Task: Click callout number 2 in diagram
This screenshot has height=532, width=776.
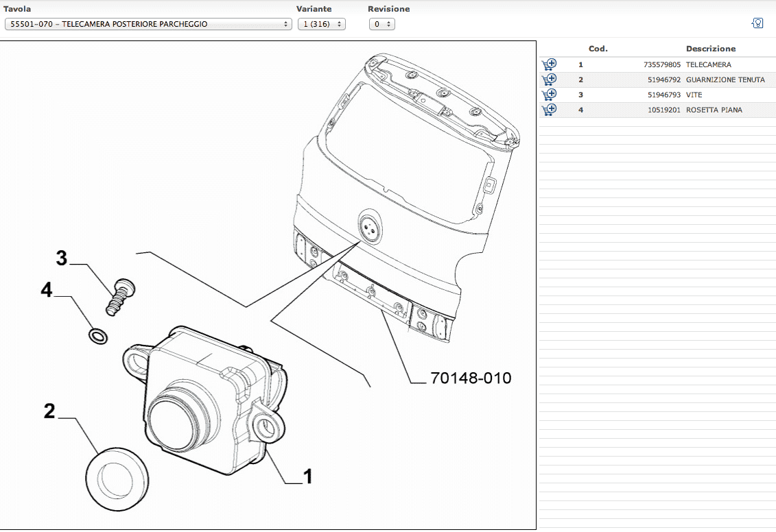Action: (49, 411)
